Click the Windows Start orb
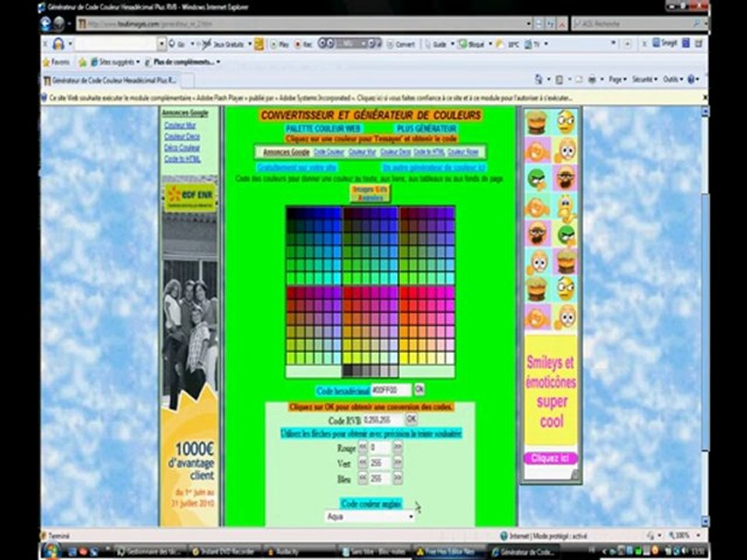 51,551
